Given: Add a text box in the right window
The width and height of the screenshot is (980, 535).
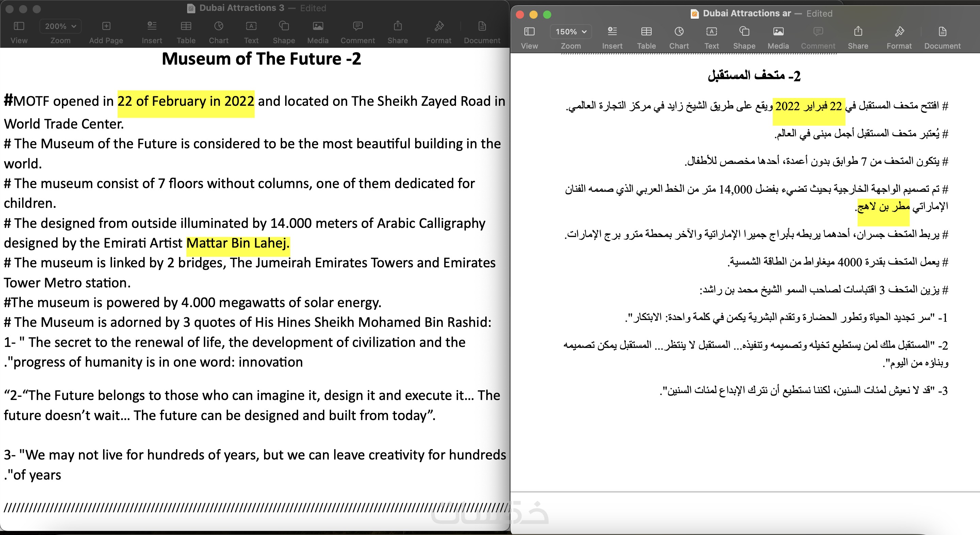Looking at the screenshot, I should pos(712,32).
